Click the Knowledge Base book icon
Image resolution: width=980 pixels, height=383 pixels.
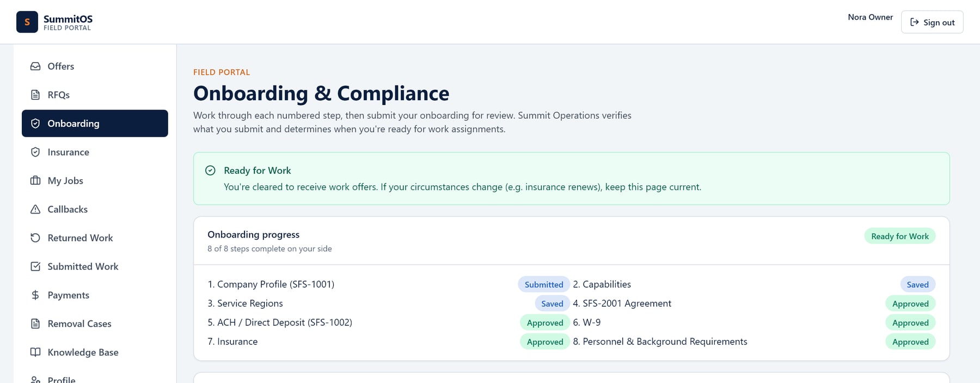pyautogui.click(x=35, y=352)
